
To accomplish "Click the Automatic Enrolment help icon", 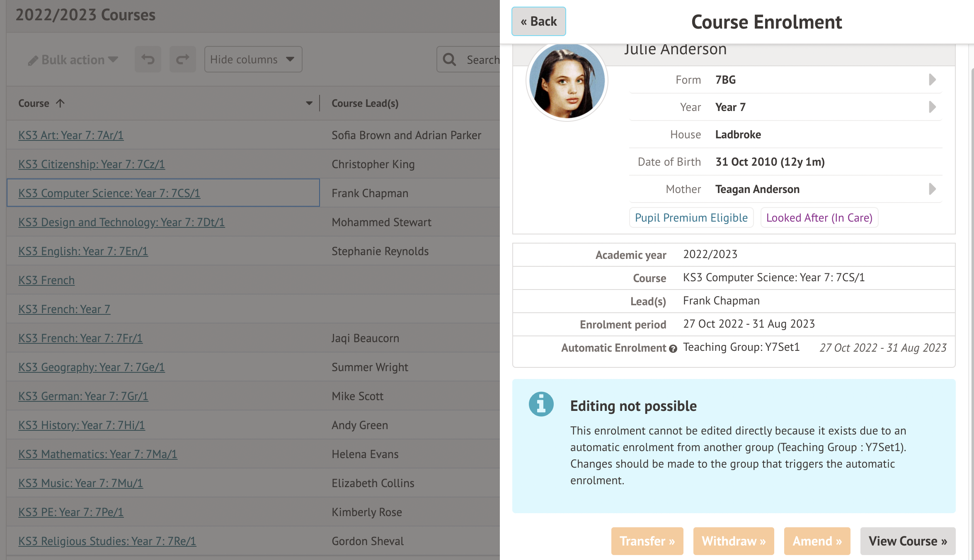I will click(673, 349).
